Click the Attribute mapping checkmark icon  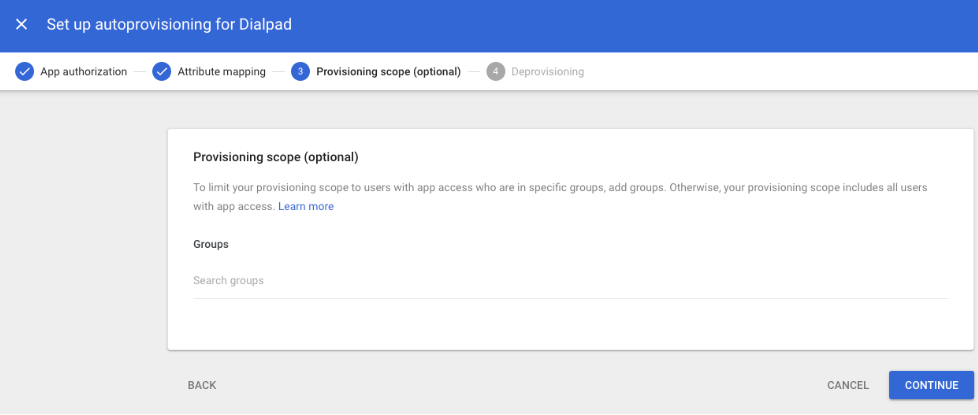coord(162,72)
